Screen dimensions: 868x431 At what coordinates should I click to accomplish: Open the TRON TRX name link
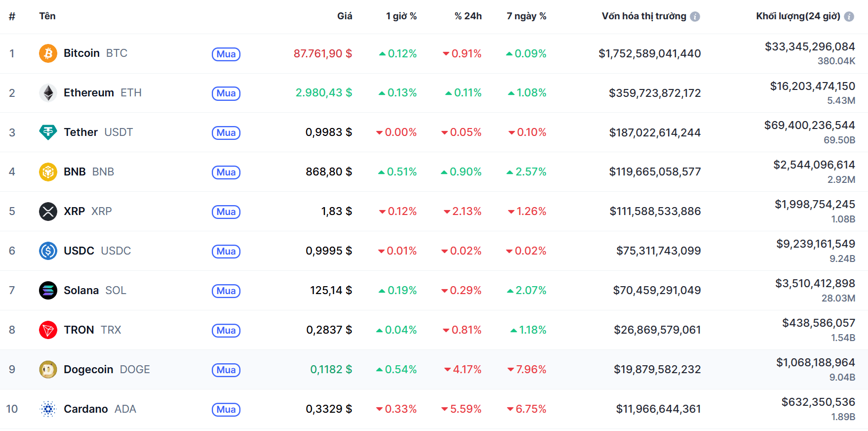pyautogui.click(x=92, y=330)
